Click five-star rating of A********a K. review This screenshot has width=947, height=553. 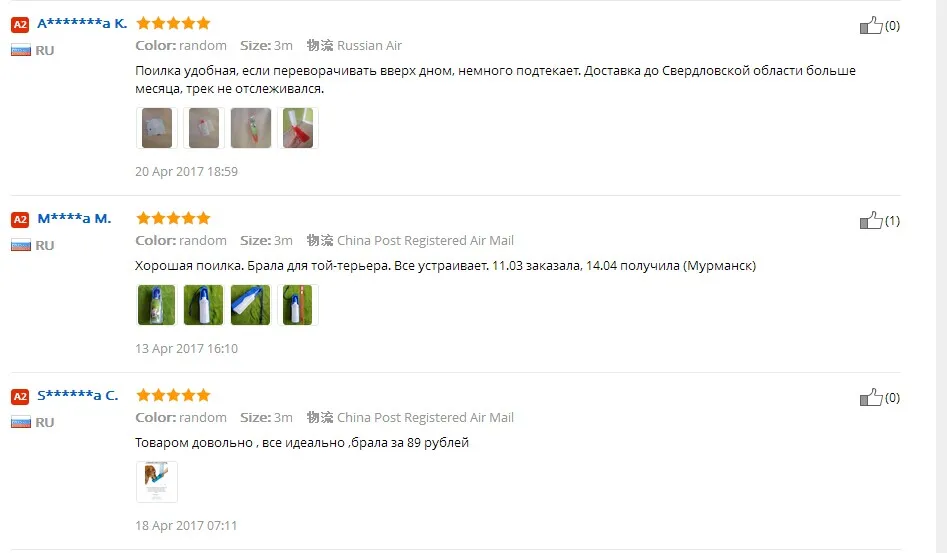[173, 24]
